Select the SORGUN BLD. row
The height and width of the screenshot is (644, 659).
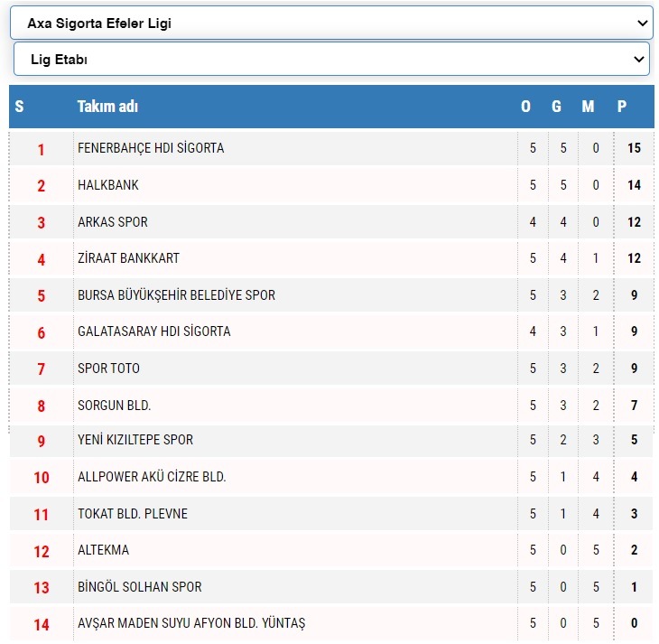pyautogui.click(x=114, y=406)
